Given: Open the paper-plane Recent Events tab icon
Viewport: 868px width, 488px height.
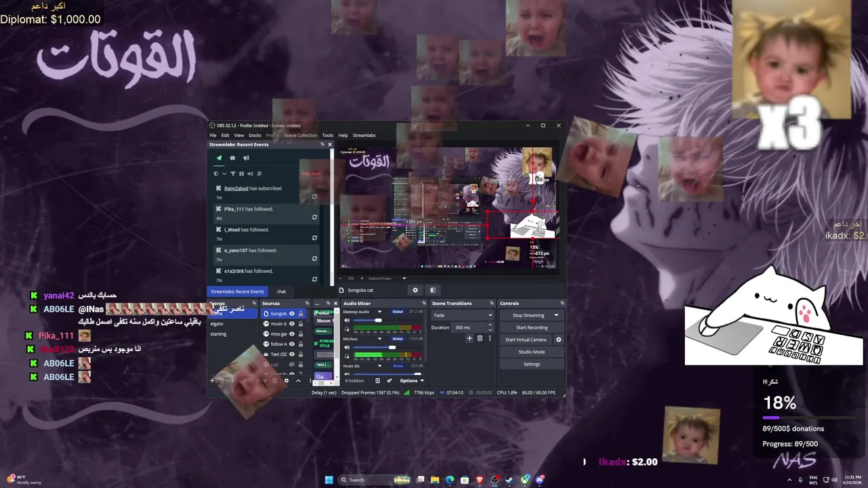Looking at the screenshot, I should 218,158.
